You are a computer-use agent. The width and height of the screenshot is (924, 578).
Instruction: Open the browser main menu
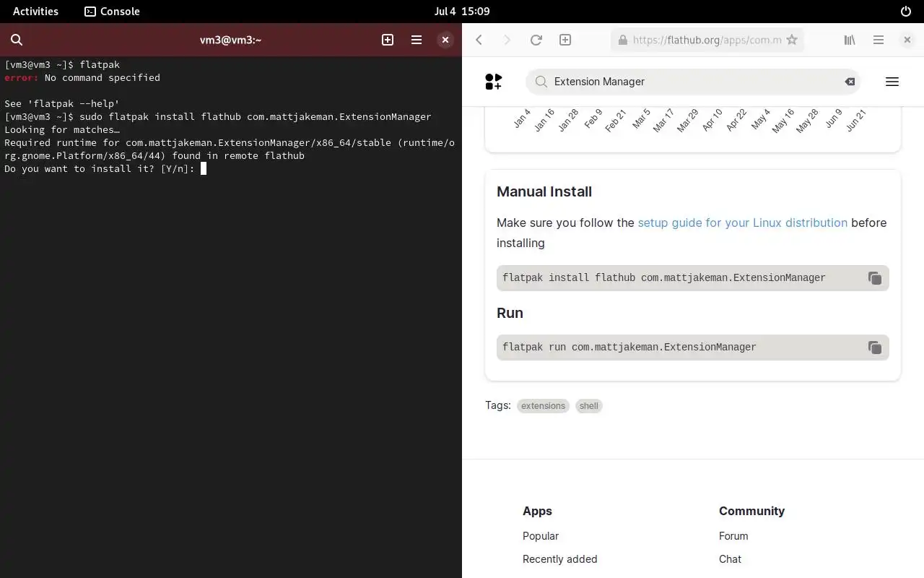tap(879, 40)
